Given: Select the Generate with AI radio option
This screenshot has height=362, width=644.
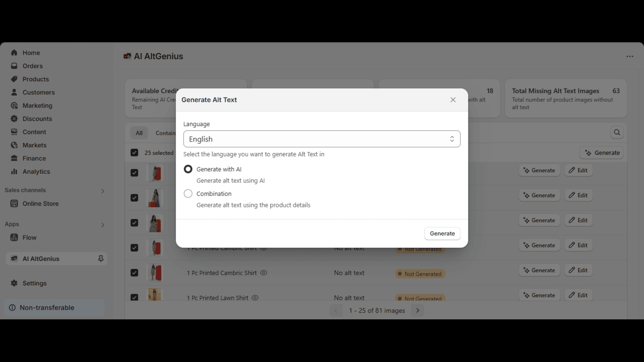Looking at the screenshot, I should [x=188, y=169].
